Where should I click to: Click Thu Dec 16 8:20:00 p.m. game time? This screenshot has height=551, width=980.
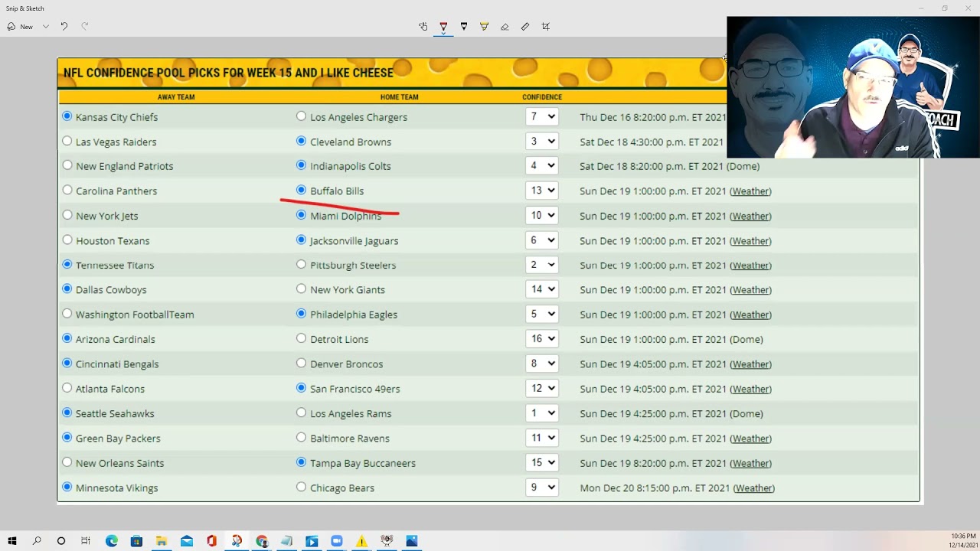[652, 117]
